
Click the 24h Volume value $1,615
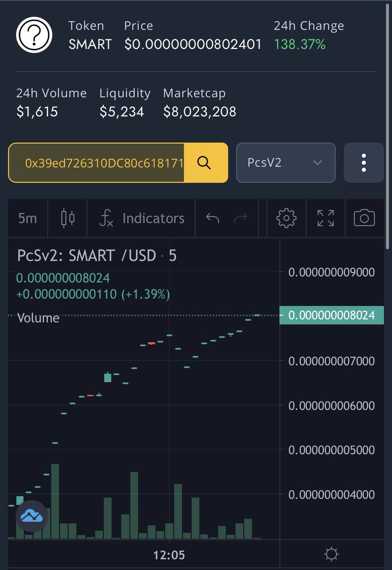[x=37, y=112]
